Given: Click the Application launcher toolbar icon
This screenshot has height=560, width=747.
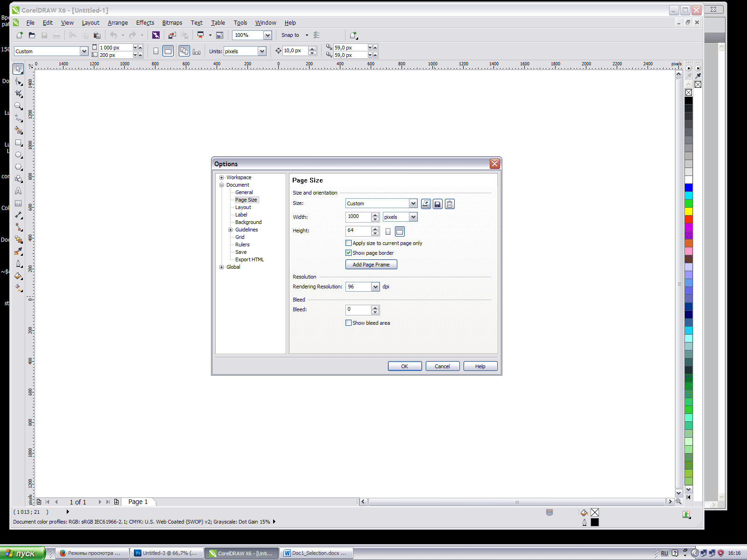Looking at the screenshot, I should coord(201,35).
